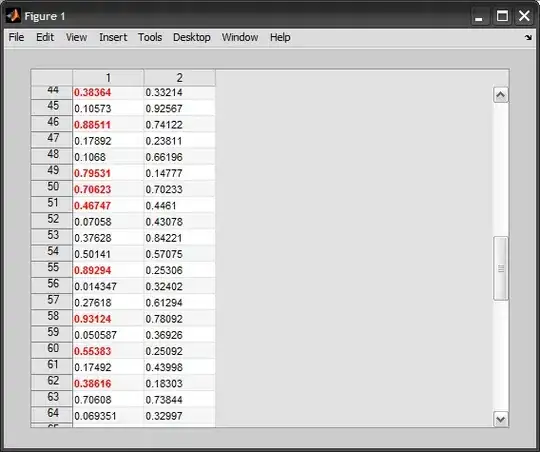This screenshot has width=540, height=452.
Task: Click cell 0.36926
Action: 179,335
